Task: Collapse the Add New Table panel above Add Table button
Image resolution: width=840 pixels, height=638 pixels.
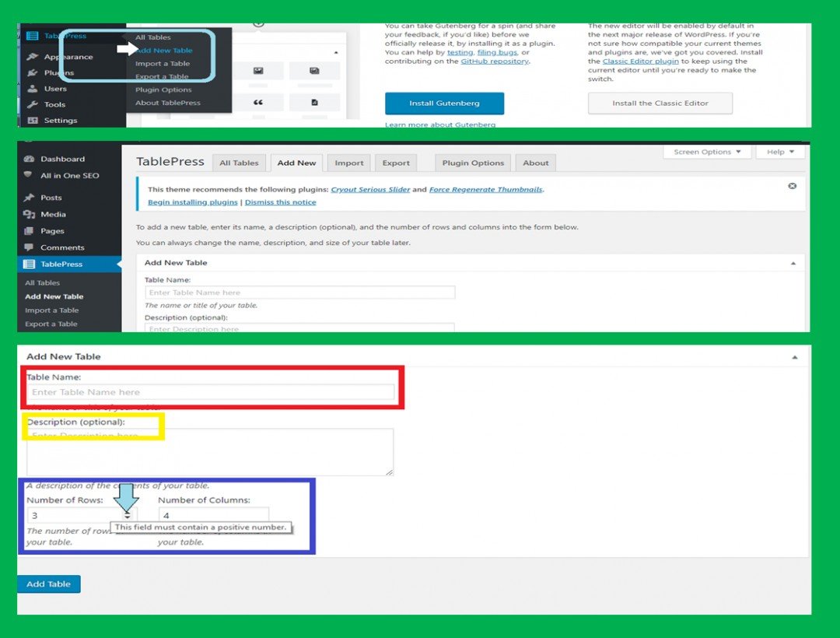Action: (795, 357)
